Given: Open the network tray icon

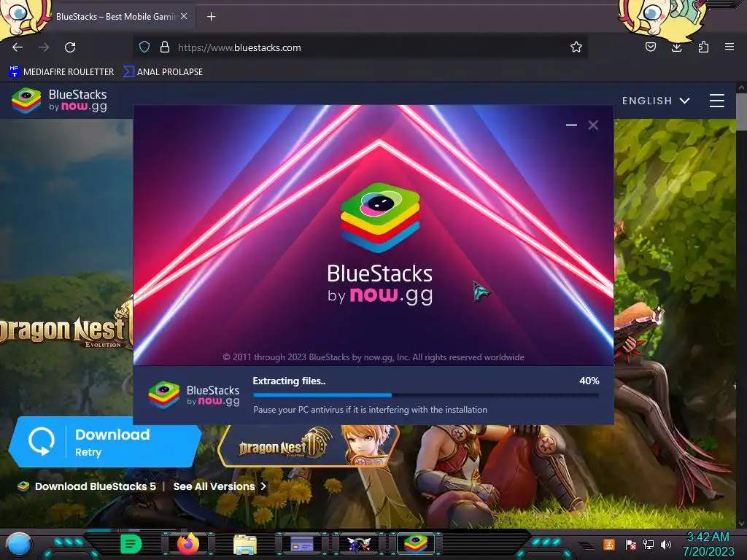Looking at the screenshot, I should [649, 544].
